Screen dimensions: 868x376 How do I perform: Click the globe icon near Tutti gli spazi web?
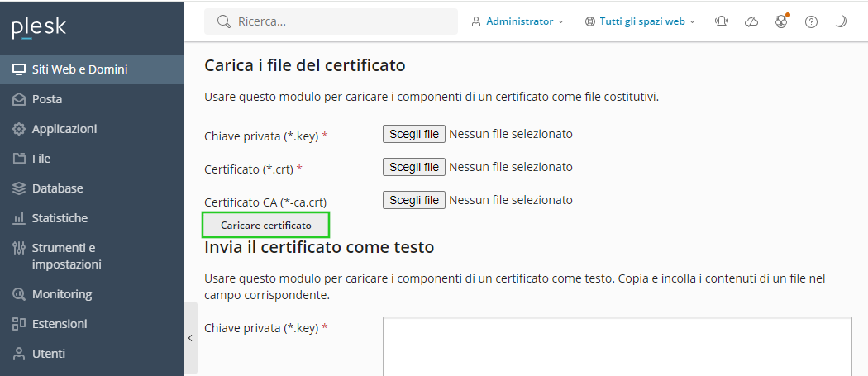(x=590, y=21)
